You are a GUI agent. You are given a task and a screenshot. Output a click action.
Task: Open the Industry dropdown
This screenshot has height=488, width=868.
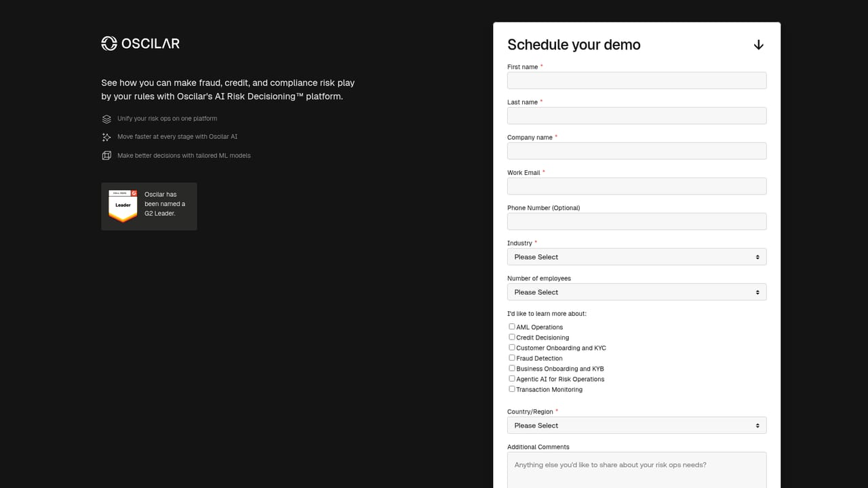tap(637, 257)
